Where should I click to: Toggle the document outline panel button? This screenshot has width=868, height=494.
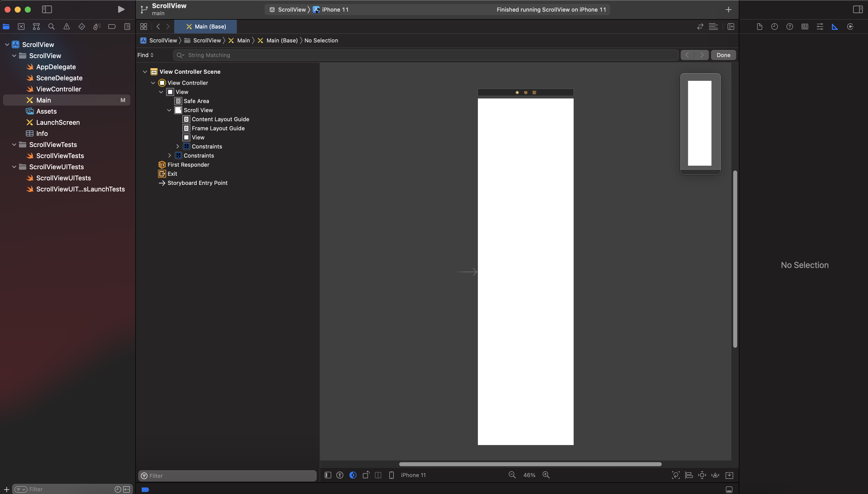(x=327, y=475)
